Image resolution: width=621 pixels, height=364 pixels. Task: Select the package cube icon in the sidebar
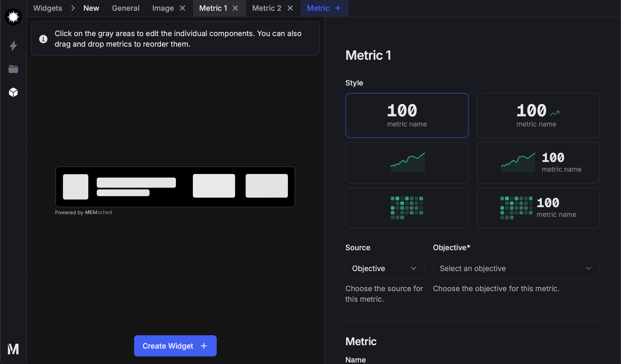coord(13,92)
